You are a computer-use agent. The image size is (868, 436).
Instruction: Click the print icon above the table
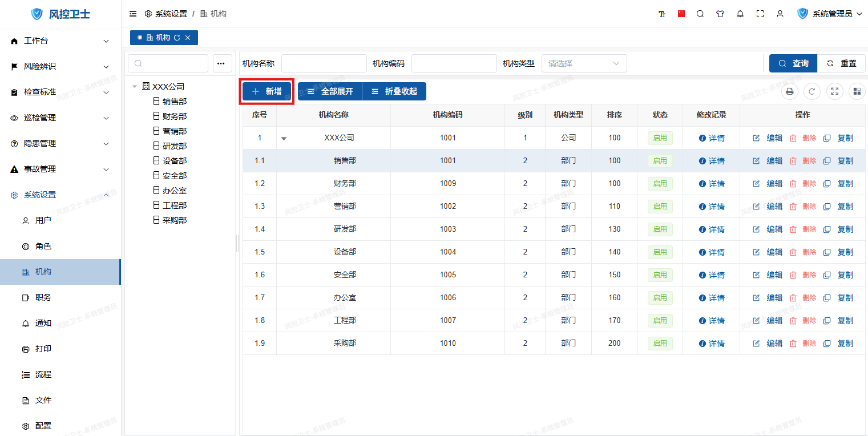tap(790, 91)
